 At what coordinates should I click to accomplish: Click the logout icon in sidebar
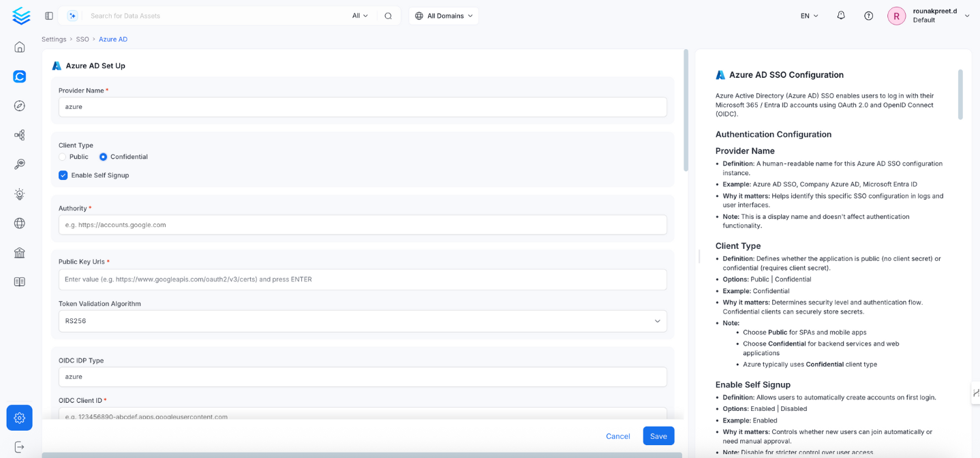pos(20,447)
